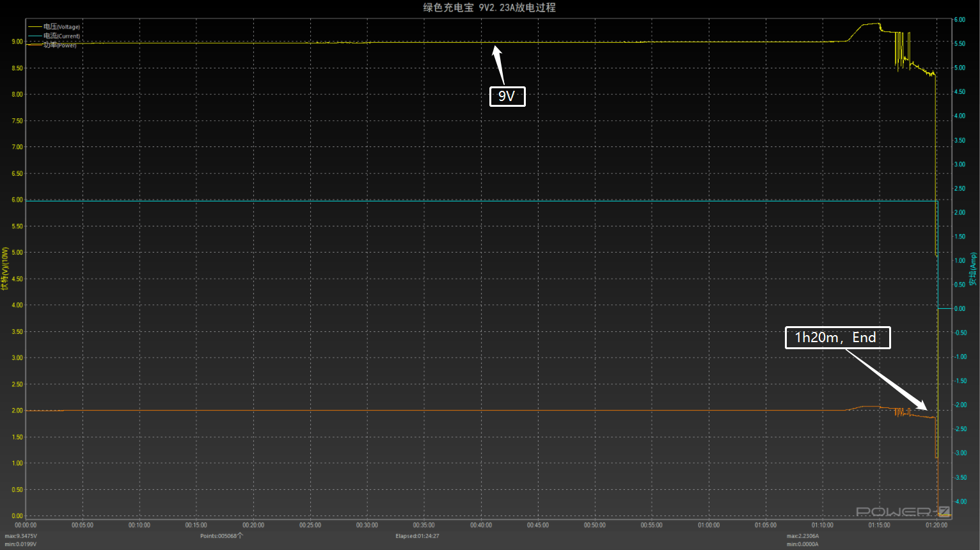Click the 0.00 tick on the left voltage axis

pyautogui.click(x=17, y=515)
